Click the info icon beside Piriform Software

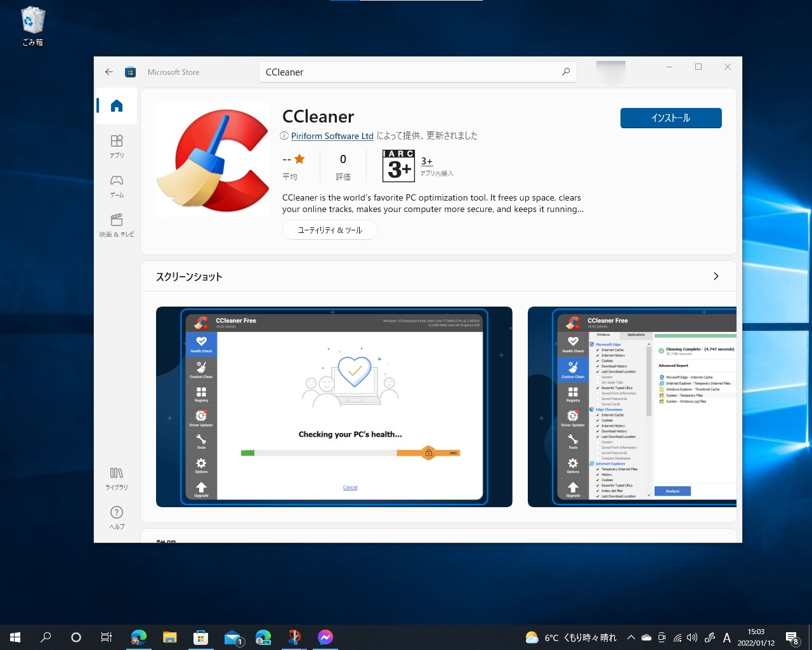[x=284, y=136]
